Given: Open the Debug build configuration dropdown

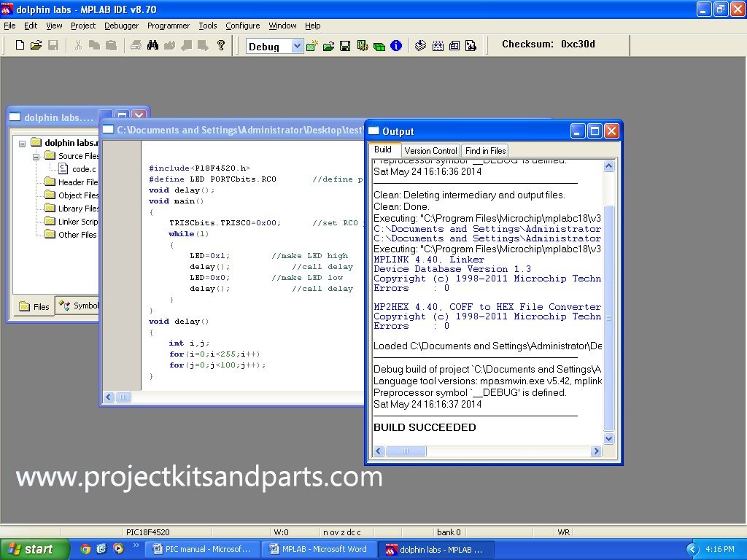Looking at the screenshot, I should click(x=296, y=46).
